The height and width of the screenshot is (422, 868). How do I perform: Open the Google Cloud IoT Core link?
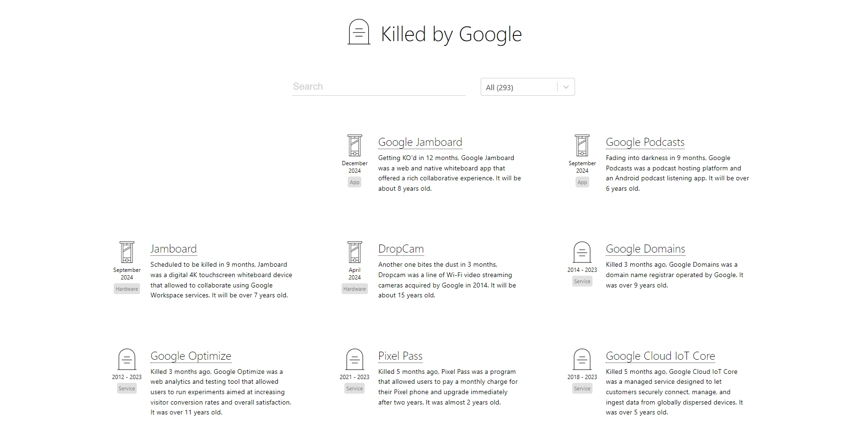(660, 356)
